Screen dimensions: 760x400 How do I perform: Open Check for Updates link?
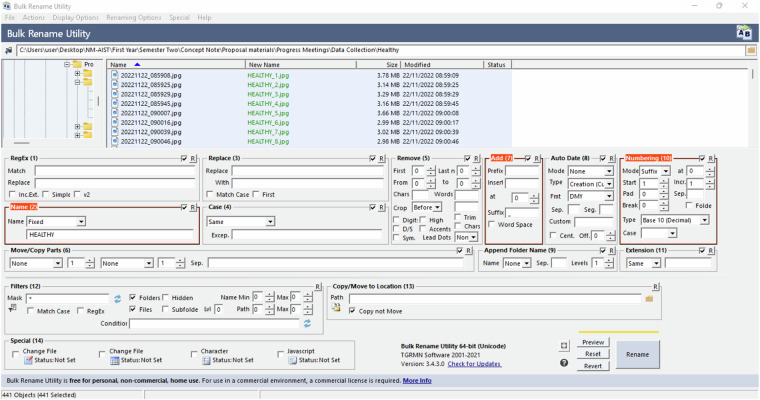pos(474,364)
